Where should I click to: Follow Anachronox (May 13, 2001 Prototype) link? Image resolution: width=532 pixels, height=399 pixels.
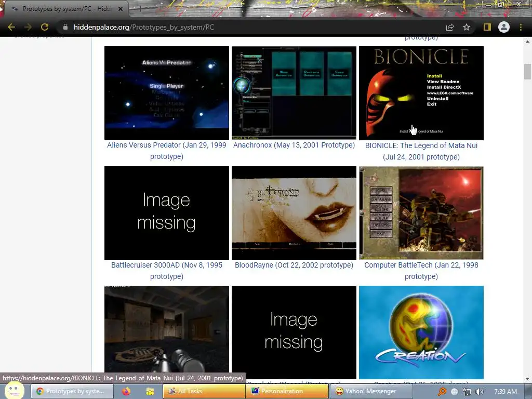(x=294, y=145)
